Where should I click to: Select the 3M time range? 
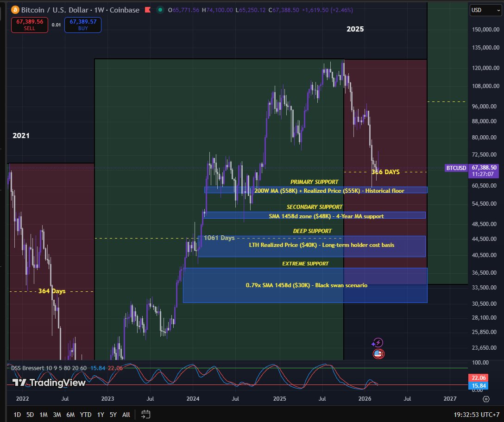point(57,415)
